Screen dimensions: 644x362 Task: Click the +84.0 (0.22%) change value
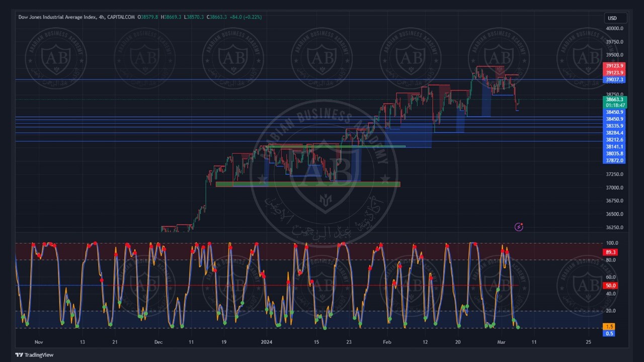246,17
